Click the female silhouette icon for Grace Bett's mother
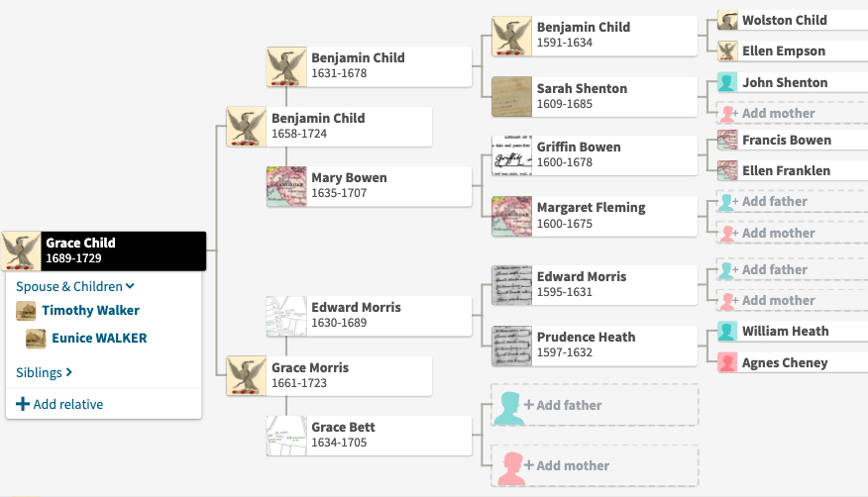Screen dimensions: 868x497 [x=511, y=469]
